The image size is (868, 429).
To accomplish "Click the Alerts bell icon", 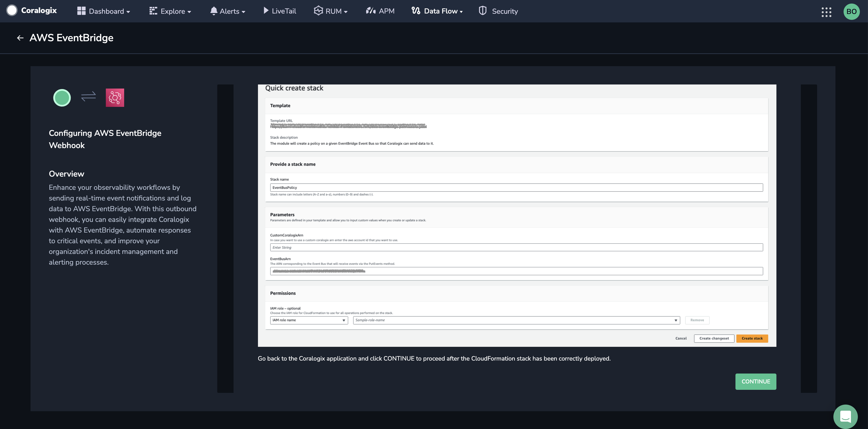I will pos(214,11).
